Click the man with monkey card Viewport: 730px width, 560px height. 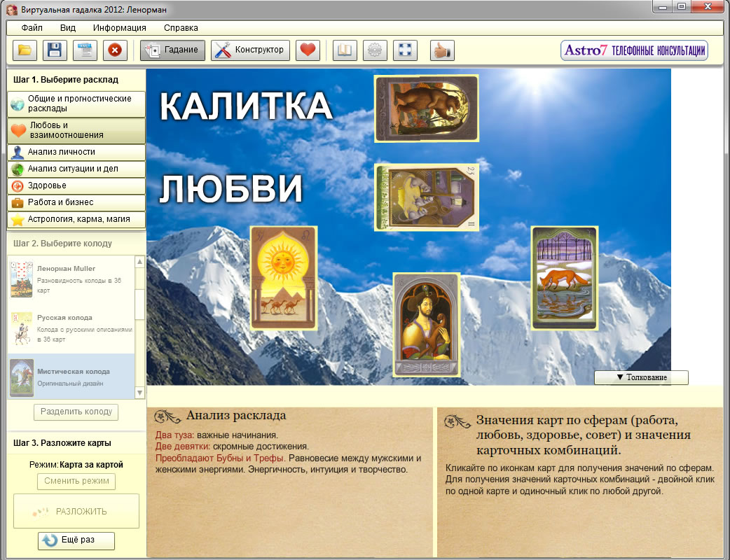(427, 325)
